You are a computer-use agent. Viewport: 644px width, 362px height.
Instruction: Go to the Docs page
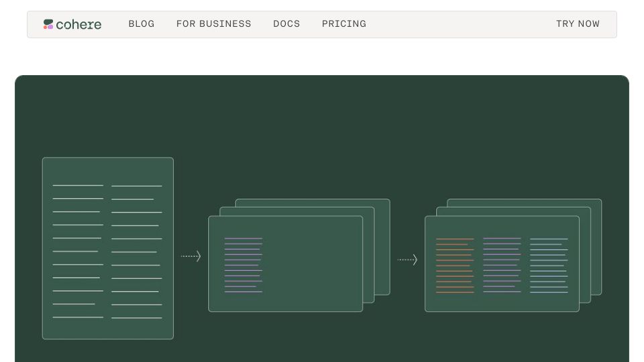pyautogui.click(x=286, y=24)
